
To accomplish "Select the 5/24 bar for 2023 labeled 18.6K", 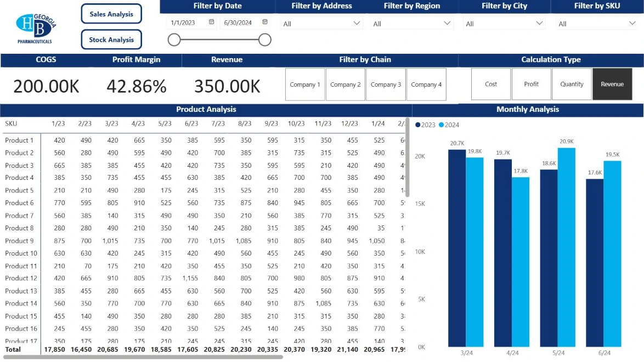I will pyautogui.click(x=549, y=258).
